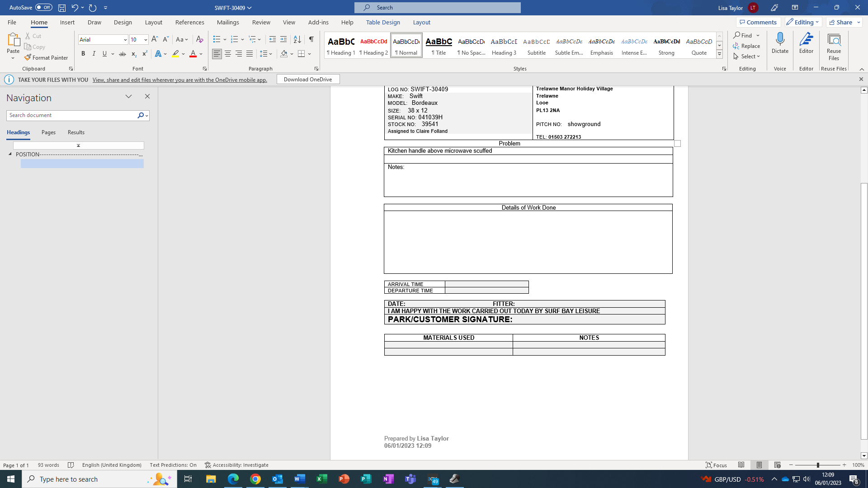Screen dimensions: 868x488
Task: Click the Search document input field
Action: click(x=71, y=115)
